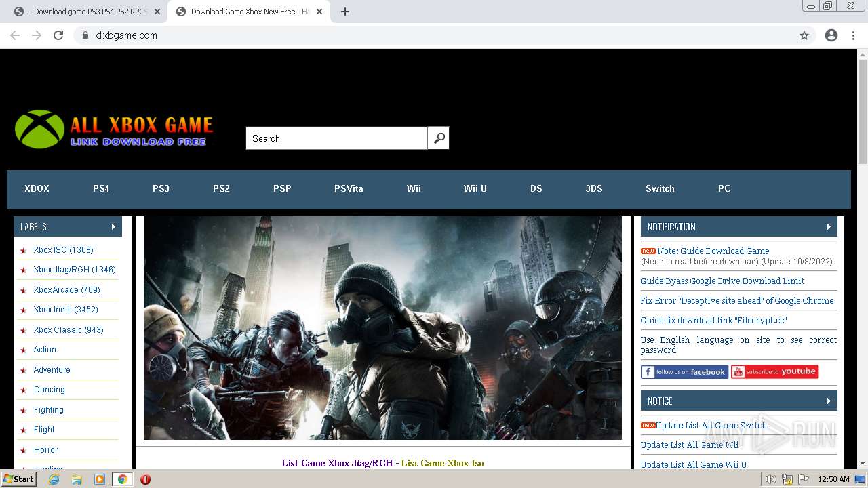Open Update List All Game Switch
The height and width of the screenshot is (488, 868).
coord(711,426)
